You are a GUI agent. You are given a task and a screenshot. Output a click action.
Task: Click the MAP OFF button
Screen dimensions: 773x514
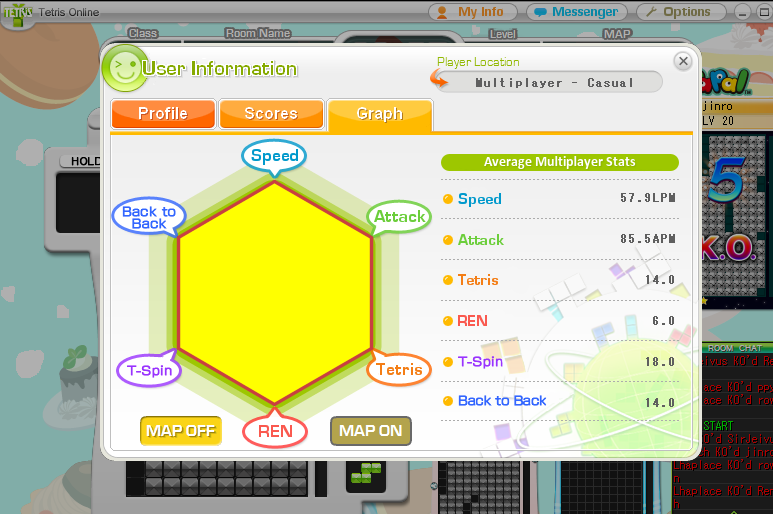coord(181,431)
